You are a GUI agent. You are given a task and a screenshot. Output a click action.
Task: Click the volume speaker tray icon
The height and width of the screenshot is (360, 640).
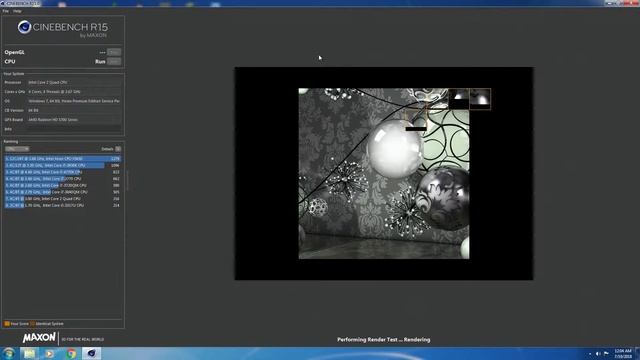pos(598,354)
